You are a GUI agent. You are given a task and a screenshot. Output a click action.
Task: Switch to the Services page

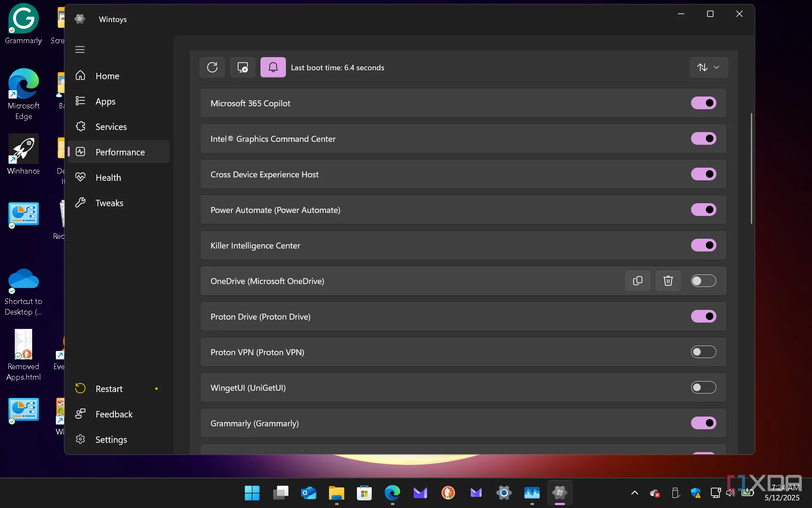tap(111, 127)
